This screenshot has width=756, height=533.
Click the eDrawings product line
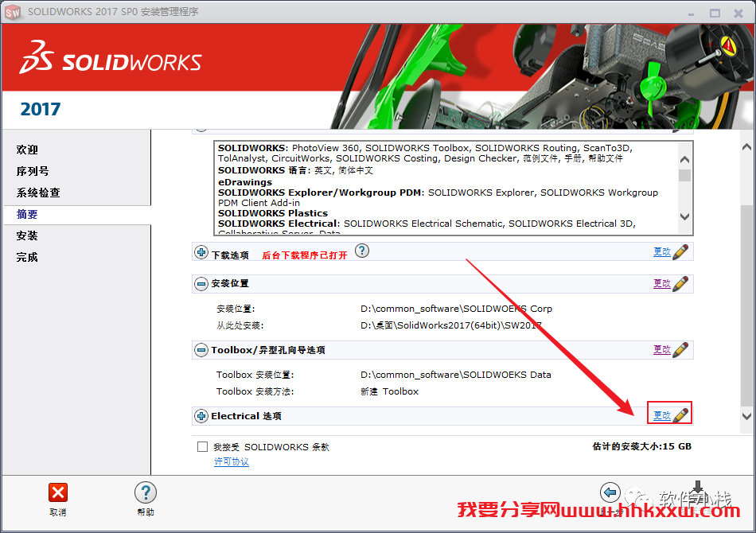[x=245, y=182]
